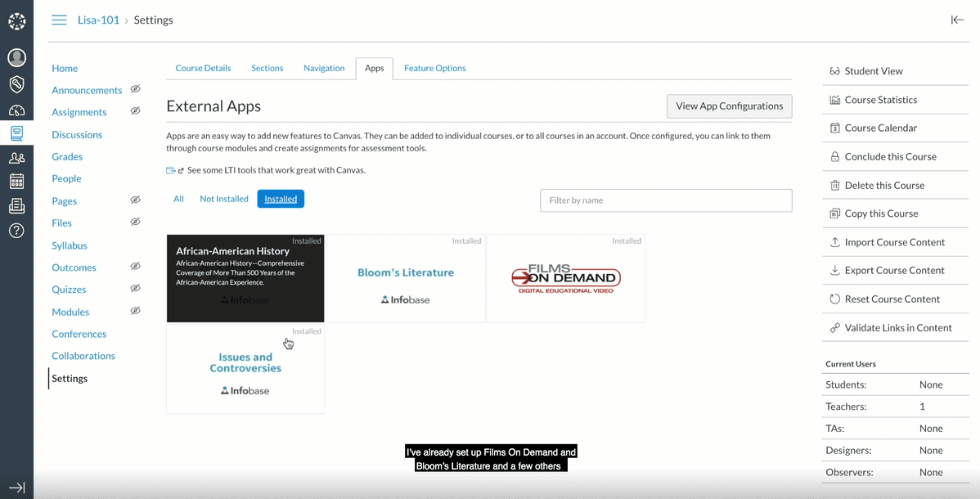
Task: Go to Home in course menu
Action: (x=65, y=68)
